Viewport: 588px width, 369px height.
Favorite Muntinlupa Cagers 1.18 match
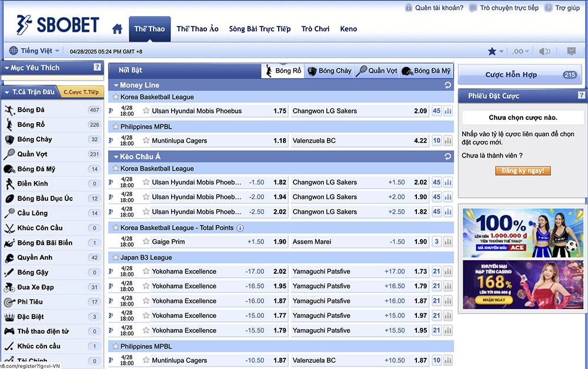146,140
